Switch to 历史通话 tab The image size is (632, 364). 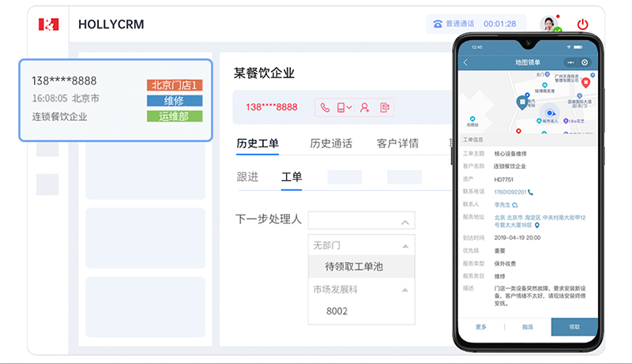tap(331, 144)
